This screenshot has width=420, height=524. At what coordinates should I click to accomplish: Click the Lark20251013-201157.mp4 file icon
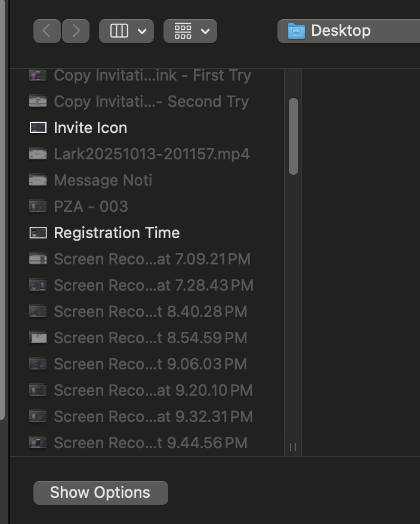[38, 154]
